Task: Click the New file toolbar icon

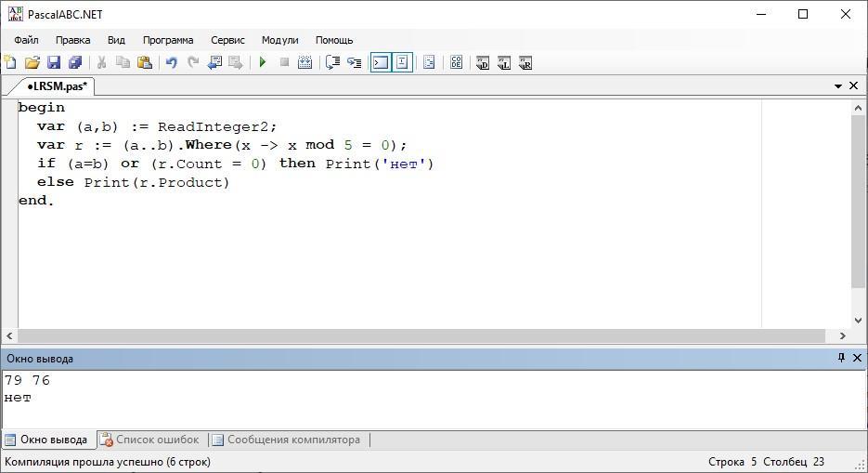Action: [x=10, y=62]
